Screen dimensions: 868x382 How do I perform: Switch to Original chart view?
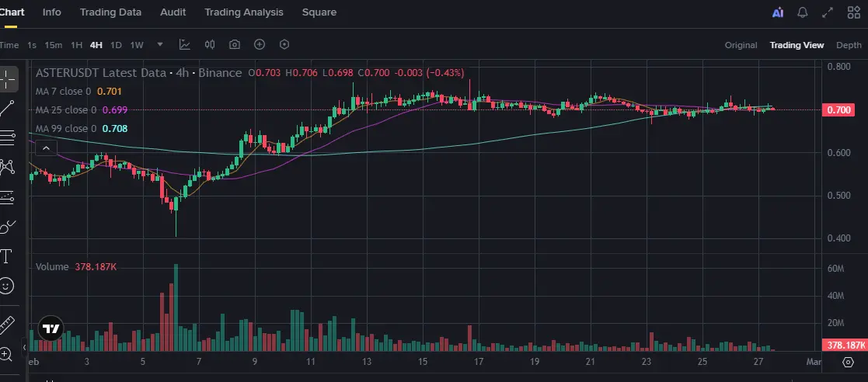click(741, 45)
